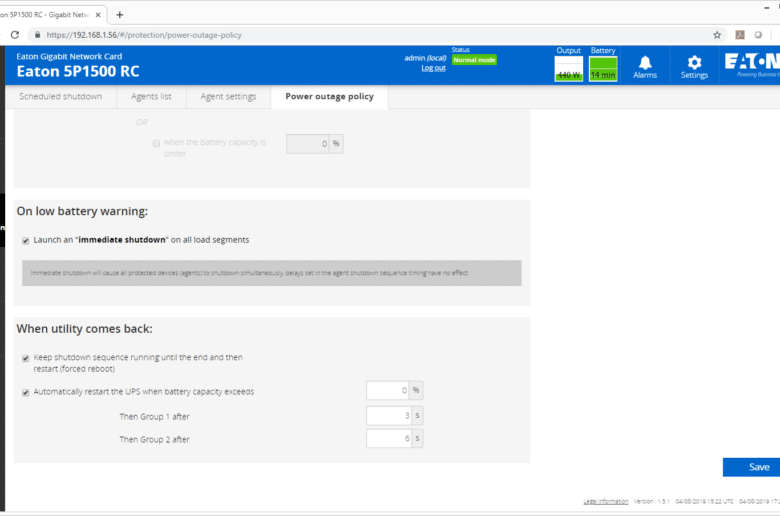
Task: Click the 'Version : 1.5.1' footer text
Action: click(652, 502)
